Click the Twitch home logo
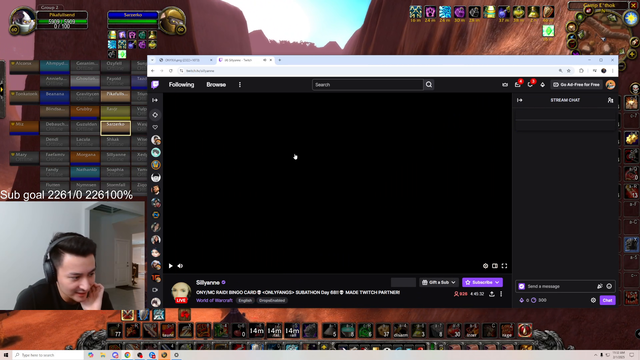This screenshot has width=640, height=360. click(x=155, y=84)
